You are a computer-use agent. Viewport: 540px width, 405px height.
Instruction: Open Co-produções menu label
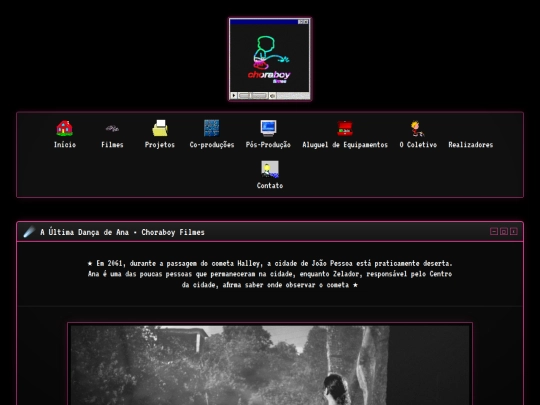point(212,145)
